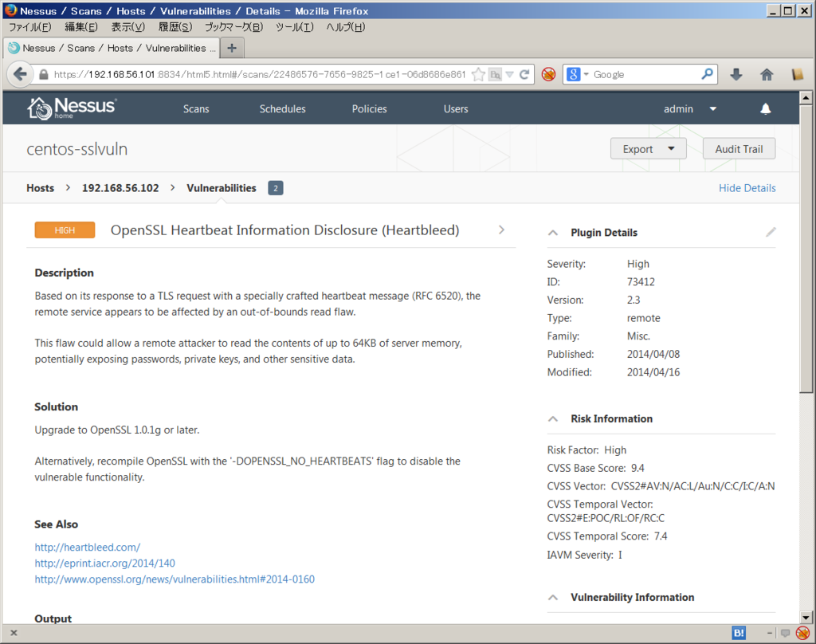Click the padlock site identity icon
816x644 pixels.
[x=44, y=74]
